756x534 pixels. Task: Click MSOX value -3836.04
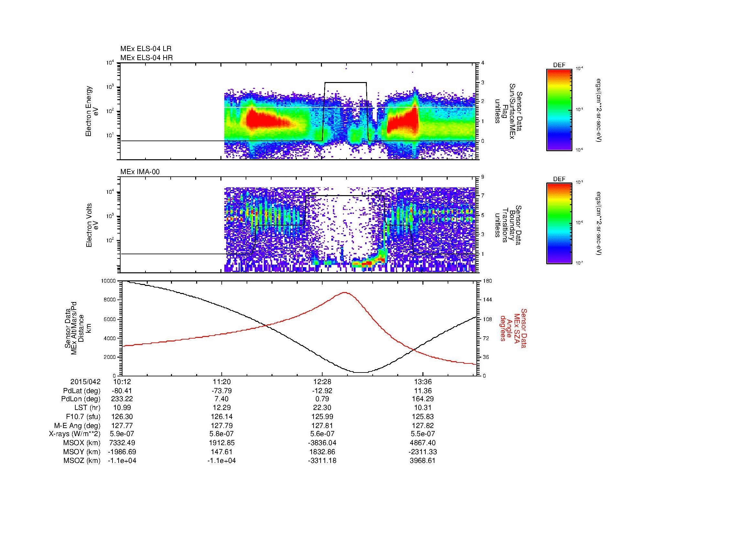322,443
